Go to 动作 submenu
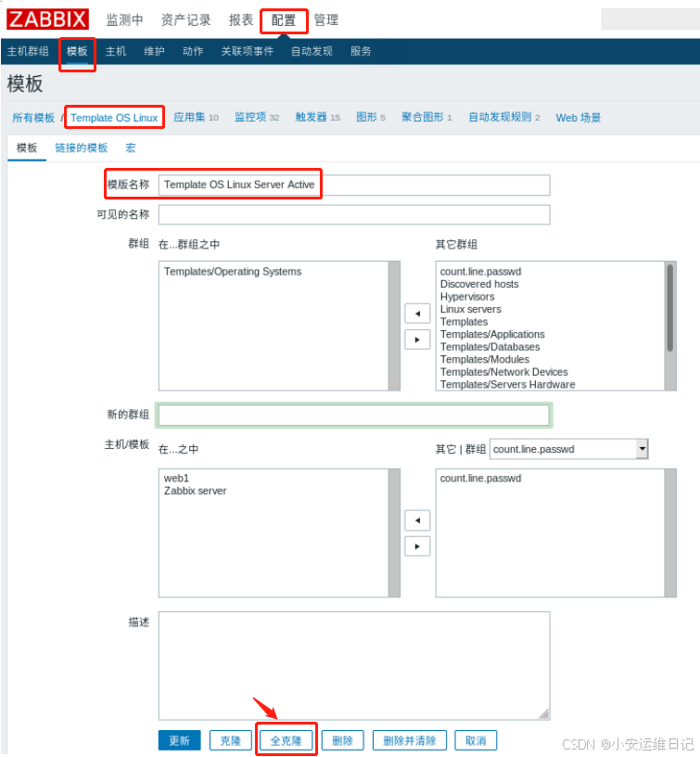700x757 pixels. 193,51
